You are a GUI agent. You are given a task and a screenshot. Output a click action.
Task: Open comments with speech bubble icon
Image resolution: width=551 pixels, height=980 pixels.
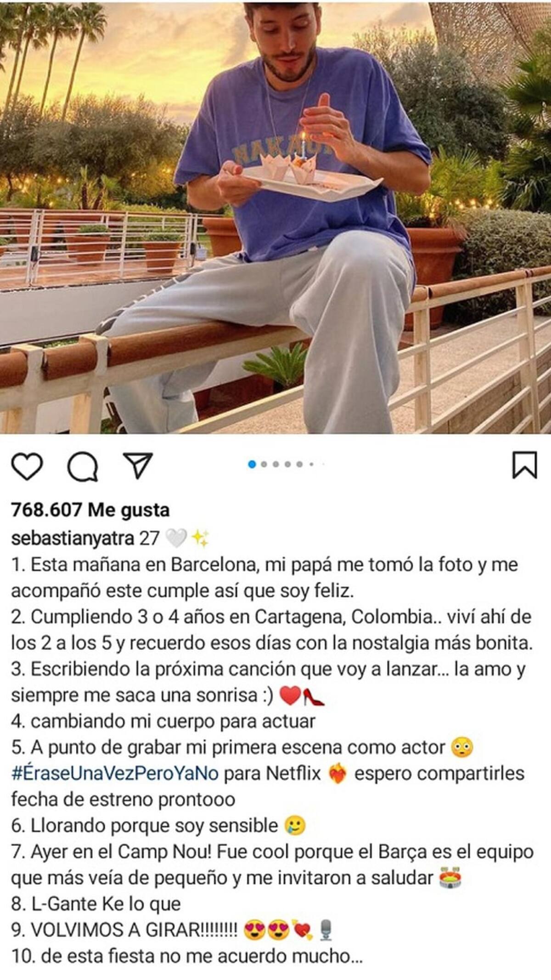click(x=83, y=466)
